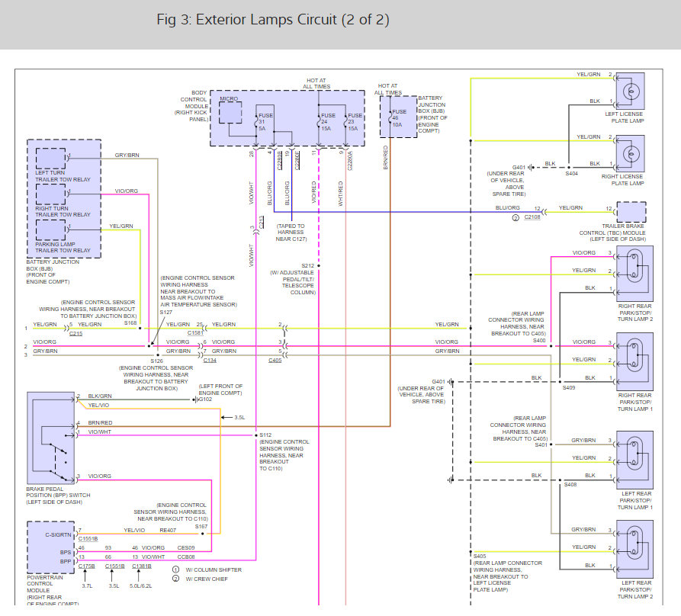Click the Right Rear Park/Stop/Turn Lamp 2 symbol
681x616 pixels.
click(x=634, y=274)
